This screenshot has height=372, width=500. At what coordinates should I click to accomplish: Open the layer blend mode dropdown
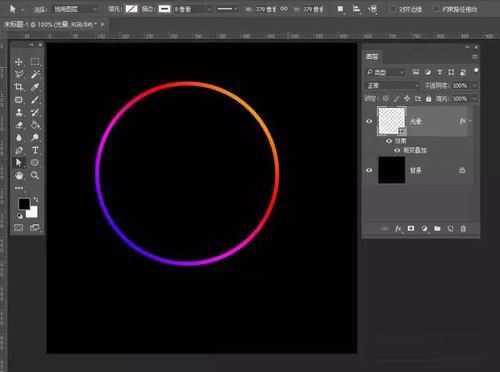pos(393,86)
